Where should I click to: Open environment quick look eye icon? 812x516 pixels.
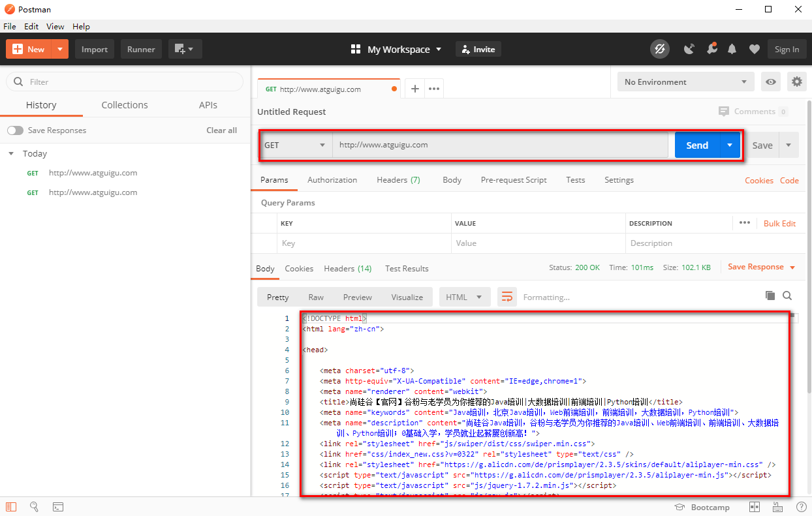coord(772,82)
